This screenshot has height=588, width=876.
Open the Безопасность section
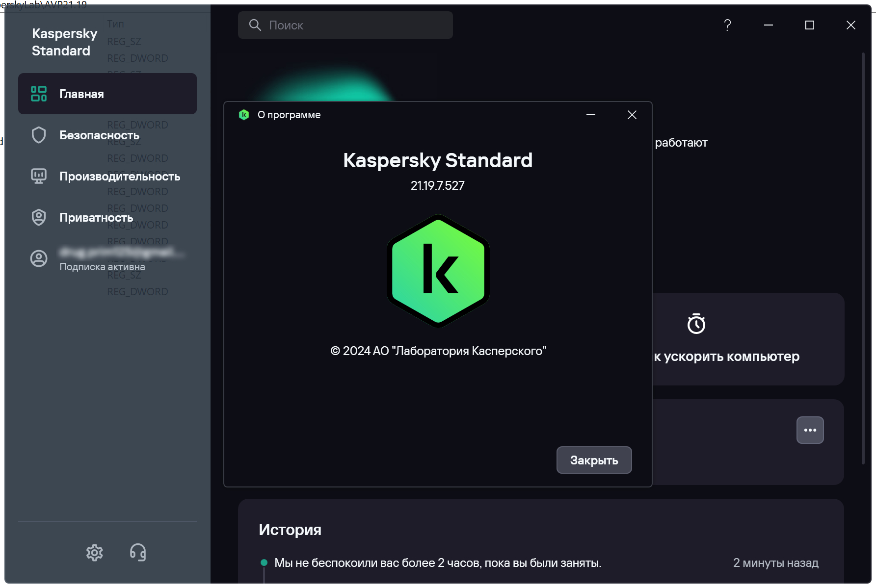(x=99, y=135)
